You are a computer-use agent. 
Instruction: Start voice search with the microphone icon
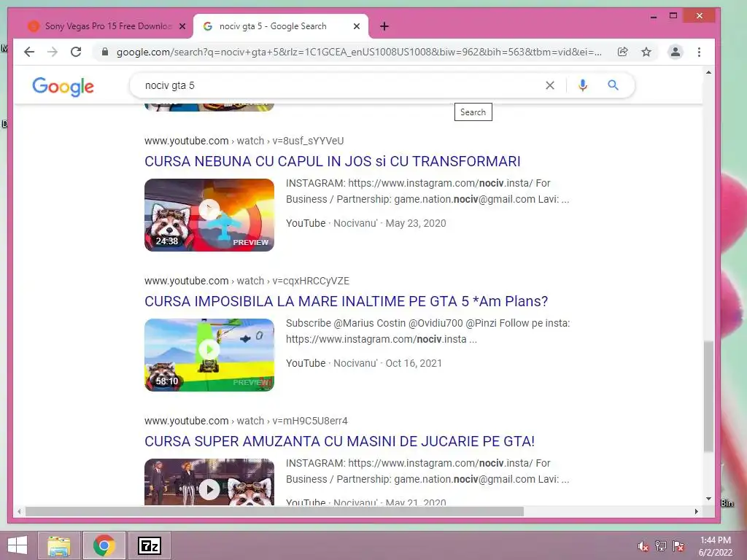583,85
